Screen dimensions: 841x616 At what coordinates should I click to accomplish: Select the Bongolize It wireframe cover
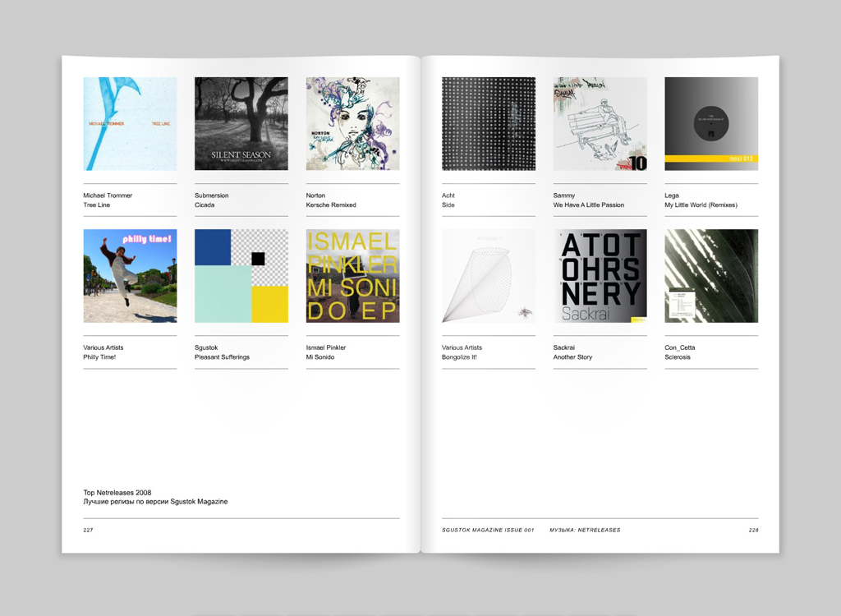pos(489,276)
